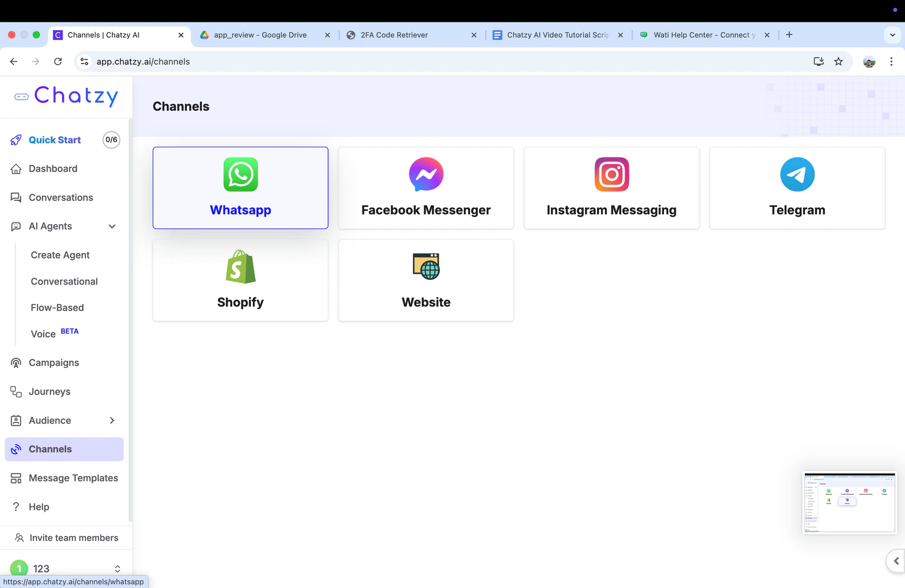Switch to the 2FA Code Retriever tab

pos(412,35)
